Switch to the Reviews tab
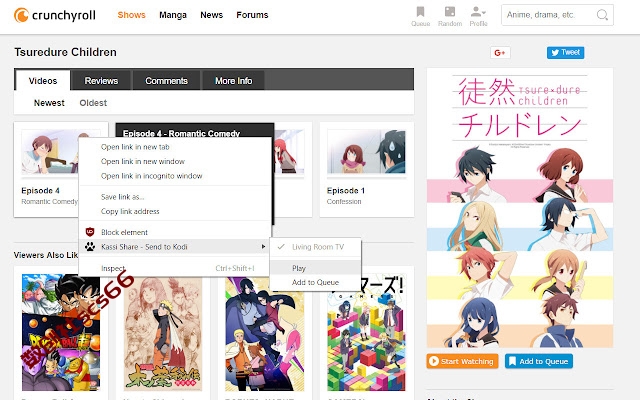 pyautogui.click(x=101, y=81)
